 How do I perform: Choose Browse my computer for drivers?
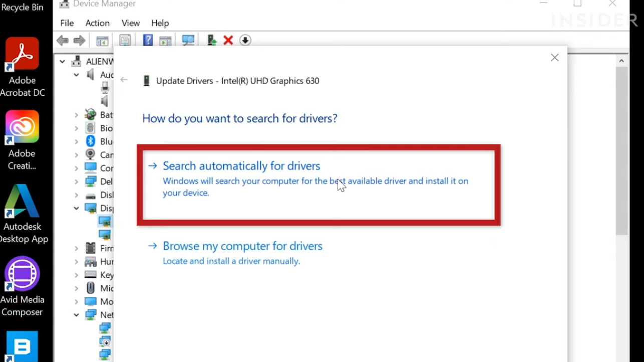(x=242, y=246)
